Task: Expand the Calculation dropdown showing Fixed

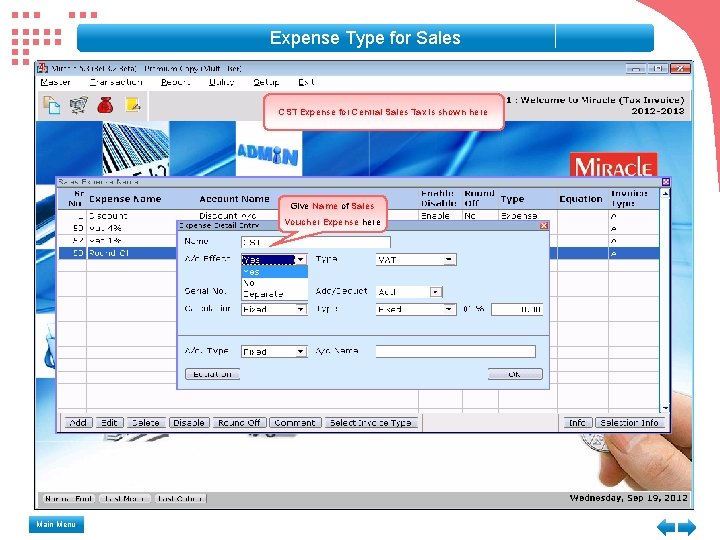Action: point(300,309)
